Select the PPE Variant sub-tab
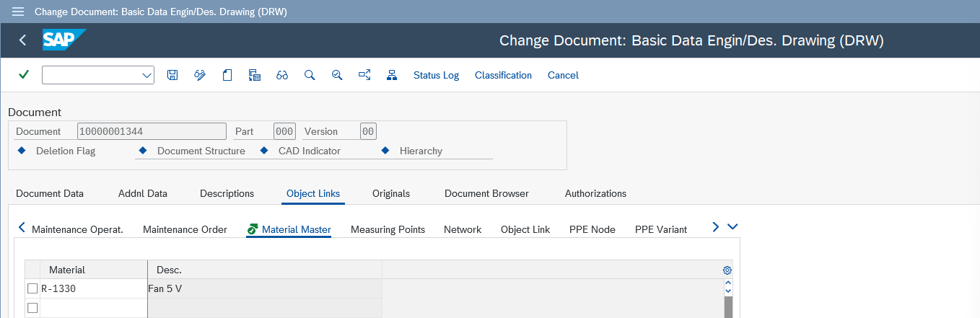 [661, 229]
